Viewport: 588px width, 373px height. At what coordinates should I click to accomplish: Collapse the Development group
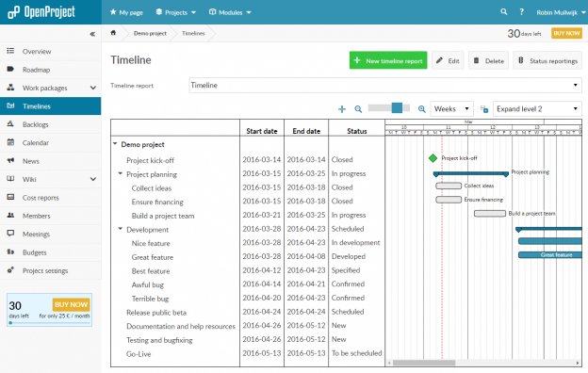[121, 229]
